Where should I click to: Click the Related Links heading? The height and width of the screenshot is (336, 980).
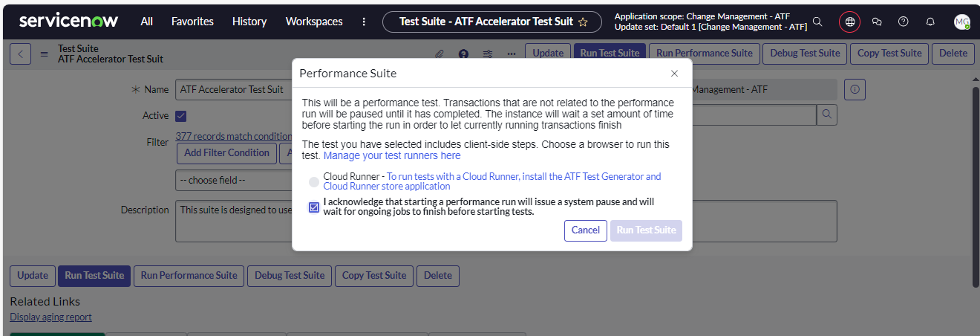pyautogui.click(x=45, y=302)
